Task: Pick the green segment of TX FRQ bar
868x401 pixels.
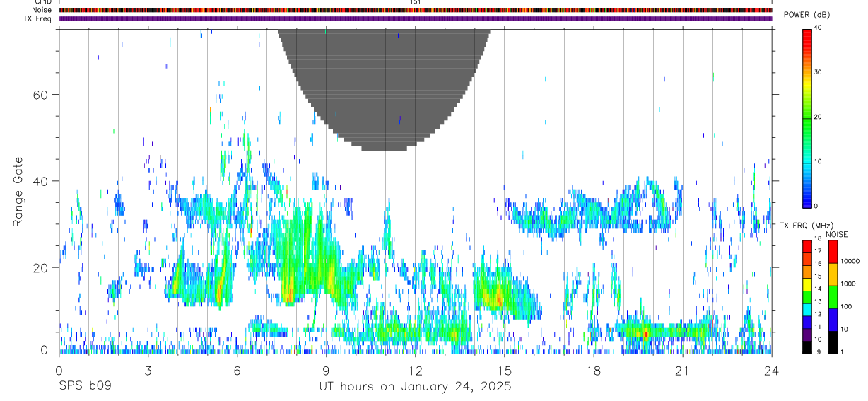Action: [807, 296]
